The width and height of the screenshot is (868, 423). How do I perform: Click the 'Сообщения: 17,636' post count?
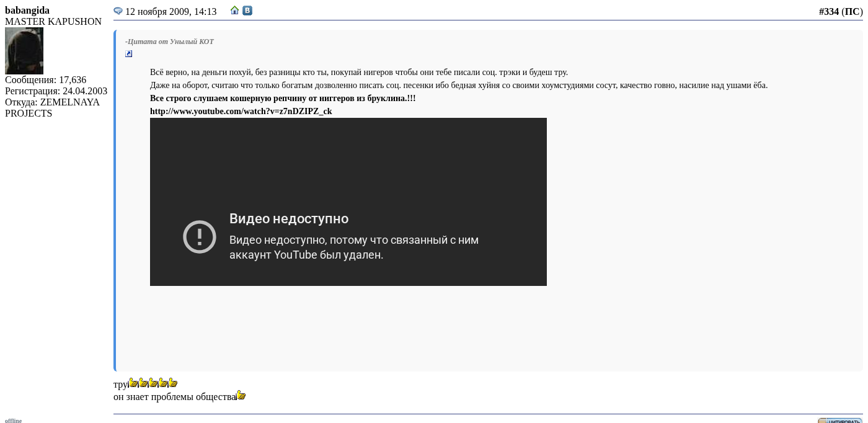pos(45,80)
